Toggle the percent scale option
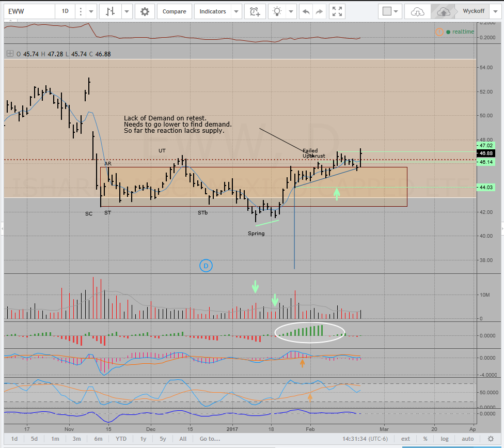504x448 pixels. point(426,439)
